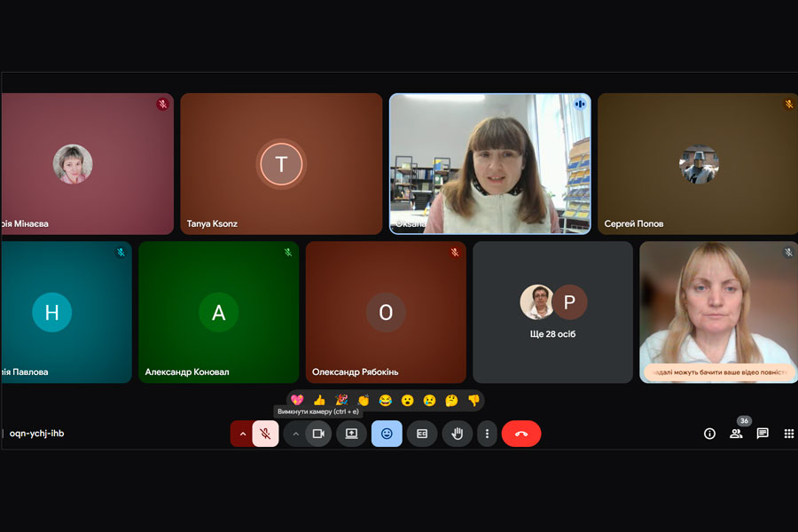The height and width of the screenshot is (532, 798).
Task: Send the thinking face reaction
Action: click(451, 400)
